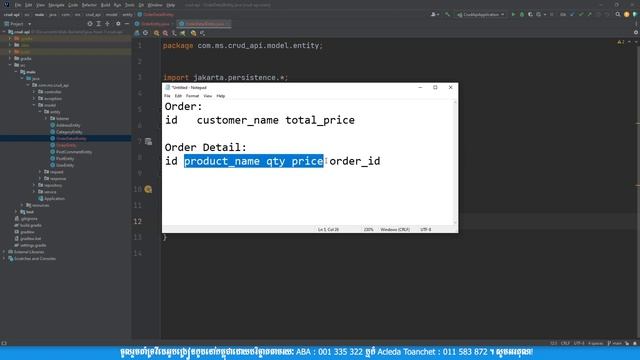The height and width of the screenshot is (360, 640).
Task: Run with coverage icon in toolbar
Action: click(x=530, y=14)
